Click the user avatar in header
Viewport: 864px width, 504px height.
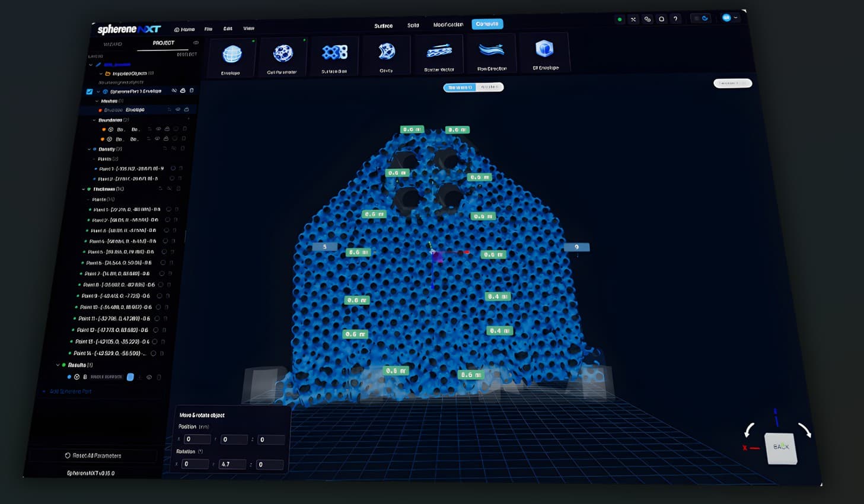pyautogui.click(x=726, y=18)
